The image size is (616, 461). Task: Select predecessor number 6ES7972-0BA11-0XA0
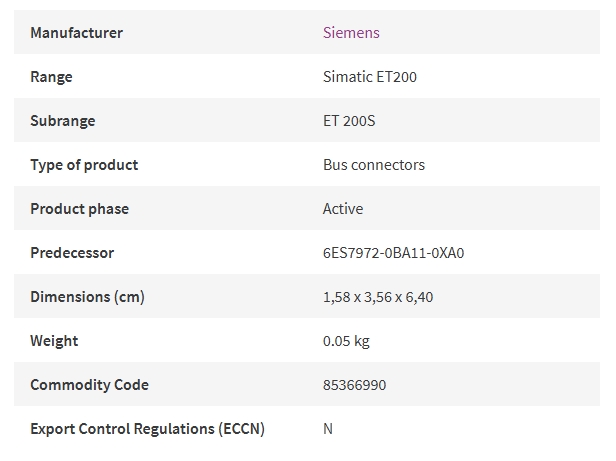(x=394, y=253)
